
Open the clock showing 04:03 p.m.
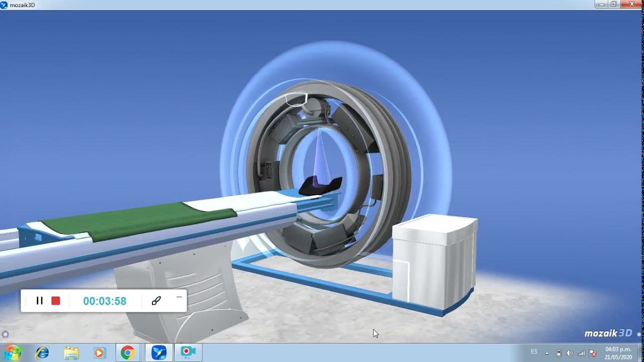618,353
